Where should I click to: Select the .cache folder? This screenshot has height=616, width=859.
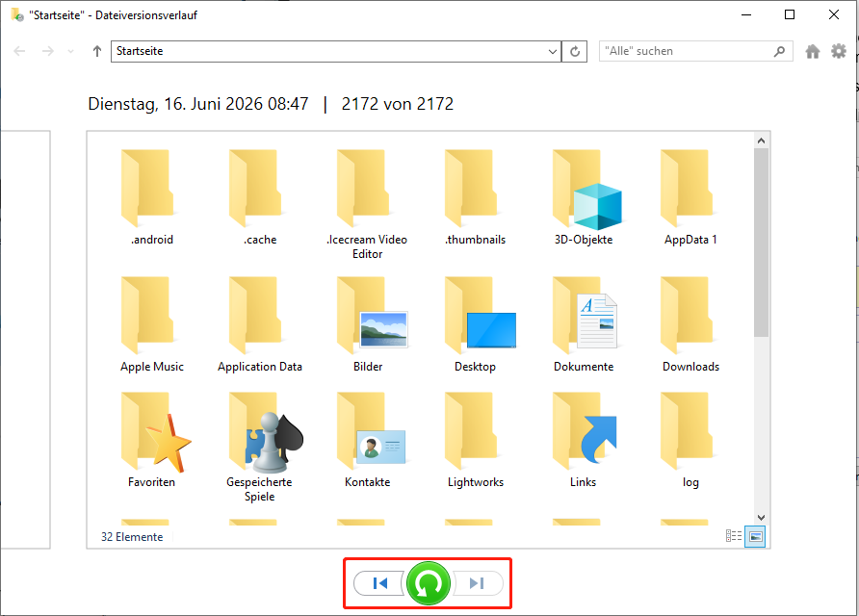coord(260,197)
